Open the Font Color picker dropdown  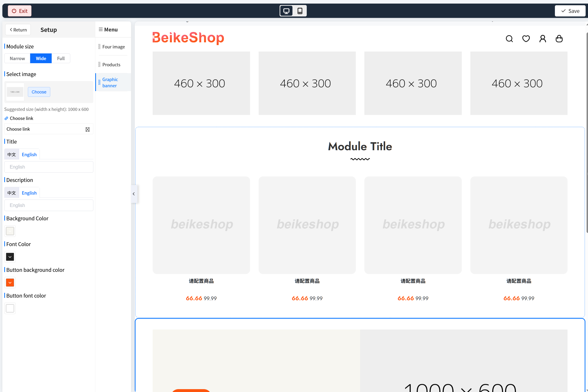[x=10, y=257]
